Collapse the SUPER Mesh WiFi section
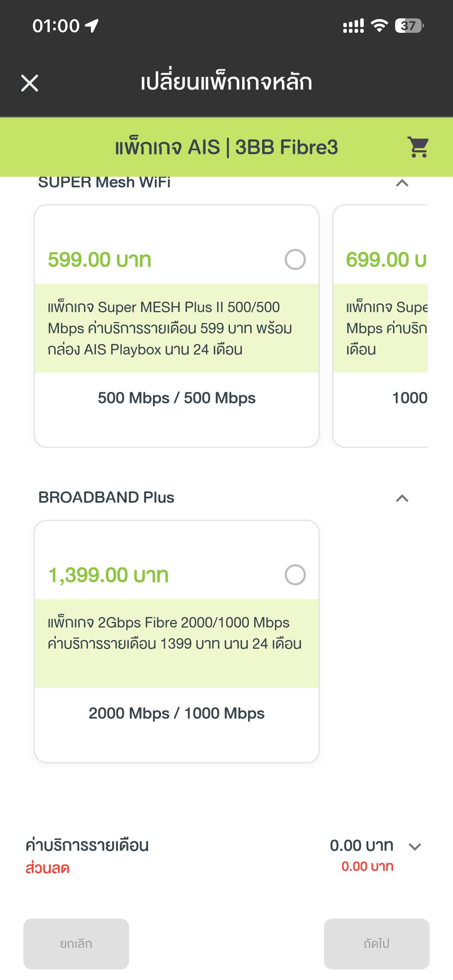Screen dimensions: 453x980 [402, 183]
